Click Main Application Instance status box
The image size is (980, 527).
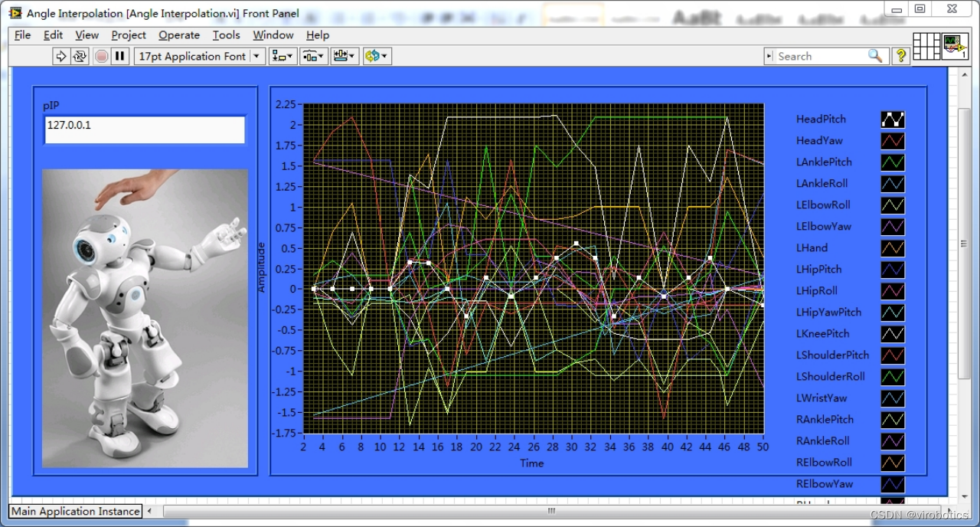pyautogui.click(x=76, y=511)
